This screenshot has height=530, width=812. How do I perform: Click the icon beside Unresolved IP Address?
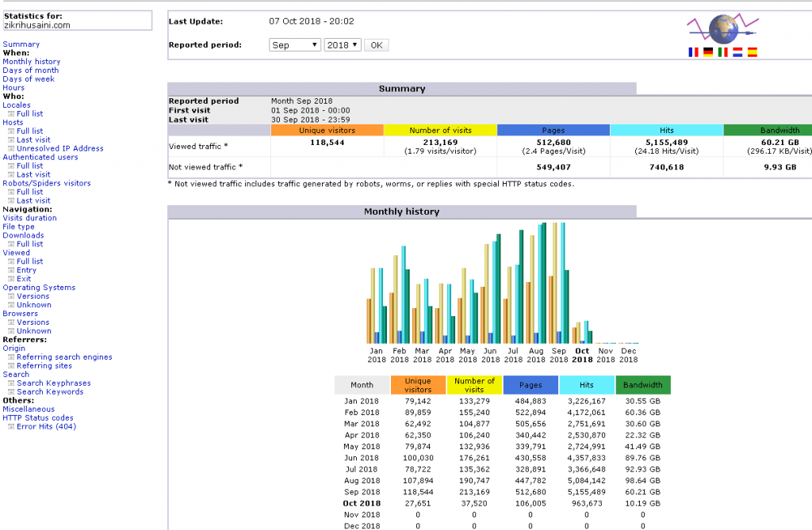click(x=11, y=149)
